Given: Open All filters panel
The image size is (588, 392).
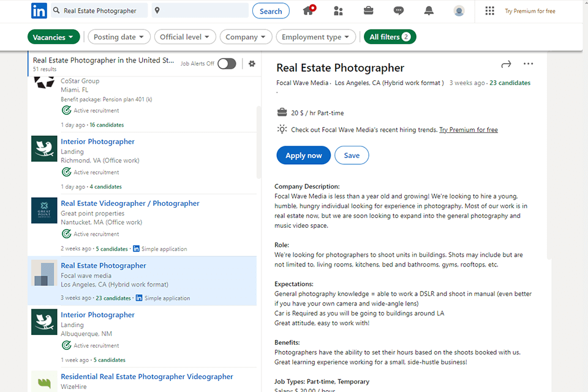Looking at the screenshot, I should pos(390,37).
